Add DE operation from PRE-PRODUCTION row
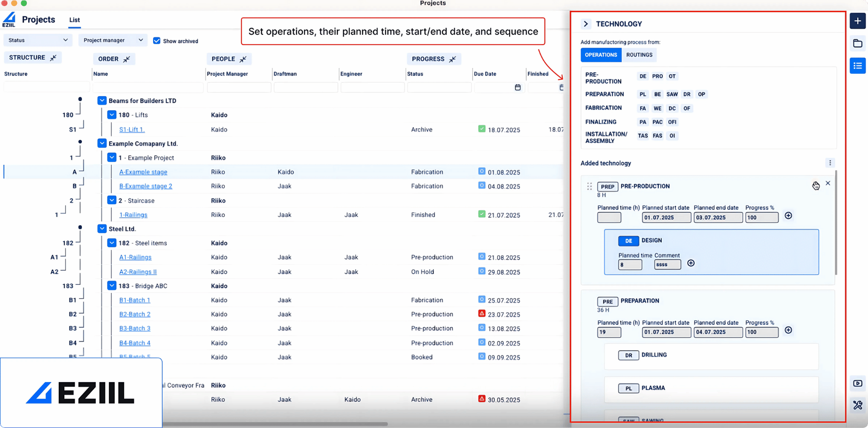 [x=643, y=76]
